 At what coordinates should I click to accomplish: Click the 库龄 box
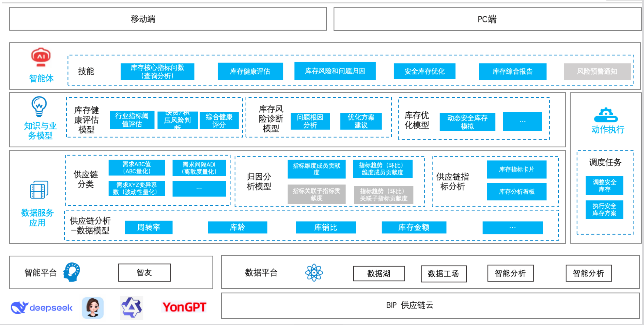click(238, 227)
